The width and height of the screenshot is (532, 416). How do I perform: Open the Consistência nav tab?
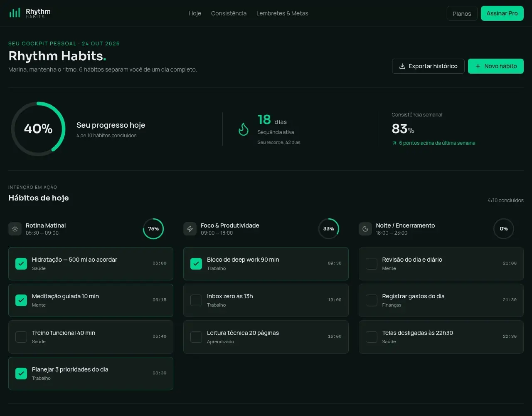229,13
